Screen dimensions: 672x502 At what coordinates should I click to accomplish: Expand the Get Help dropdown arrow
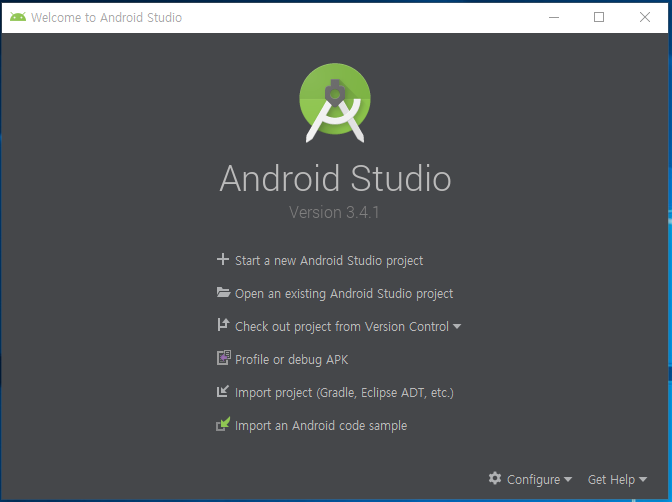[x=643, y=479]
